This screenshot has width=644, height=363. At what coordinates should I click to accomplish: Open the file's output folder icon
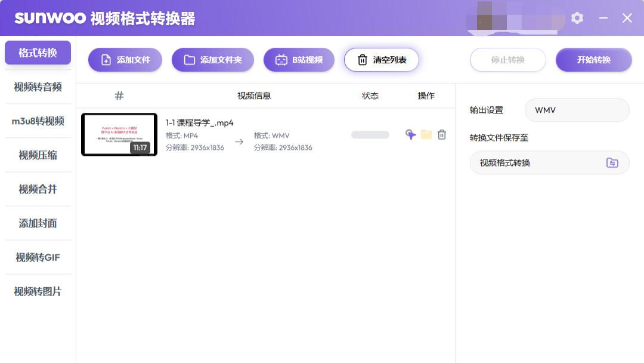[426, 135]
